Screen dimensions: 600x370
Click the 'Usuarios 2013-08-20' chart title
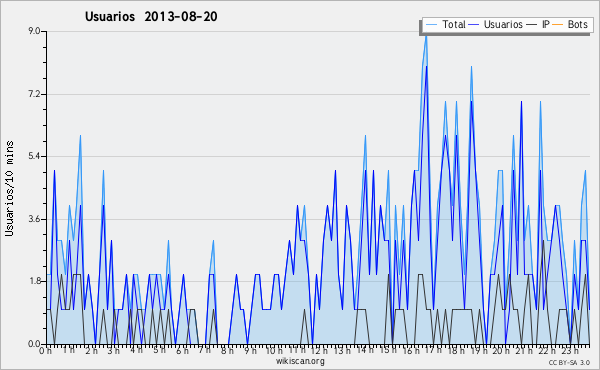pyautogui.click(x=151, y=17)
